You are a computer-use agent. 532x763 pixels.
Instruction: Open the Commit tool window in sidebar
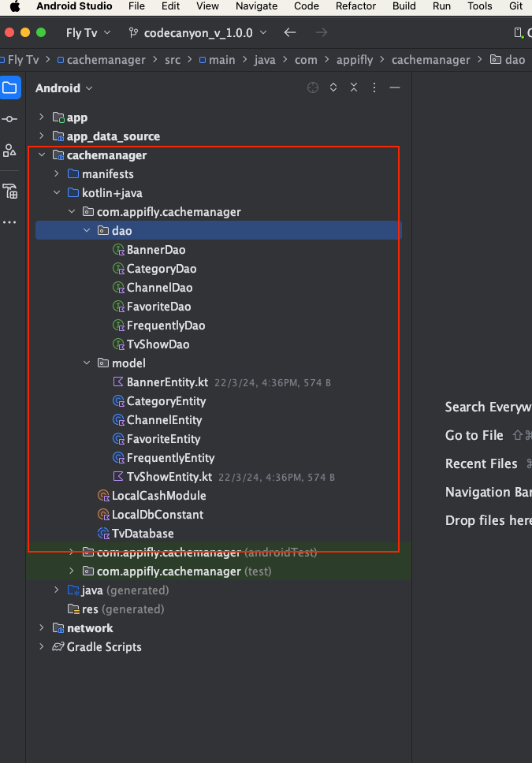pyautogui.click(x=10, y=119)
